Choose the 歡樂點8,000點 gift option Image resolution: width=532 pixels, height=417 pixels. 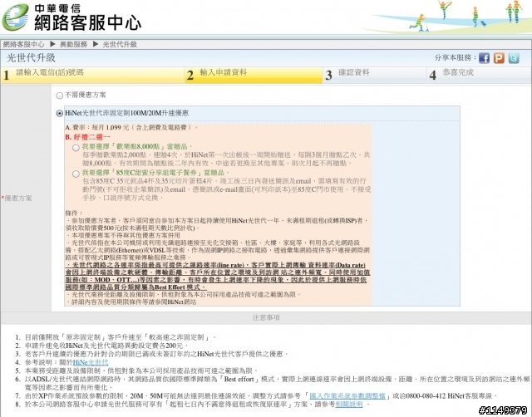76,148
